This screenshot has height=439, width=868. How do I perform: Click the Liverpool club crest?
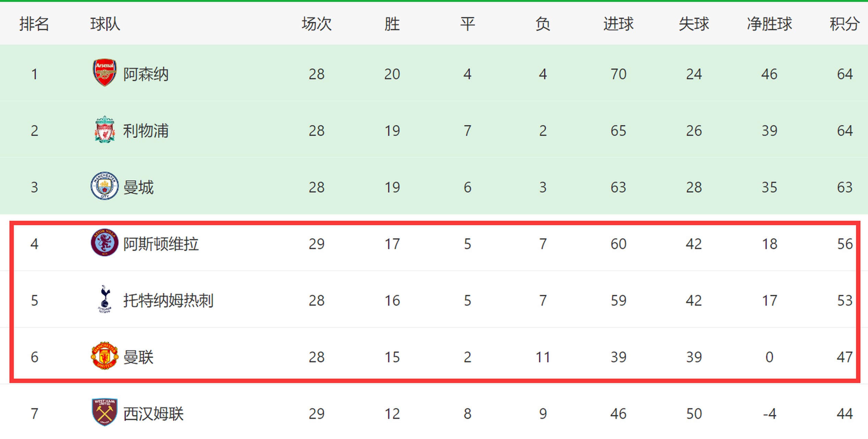coord(105,129)
